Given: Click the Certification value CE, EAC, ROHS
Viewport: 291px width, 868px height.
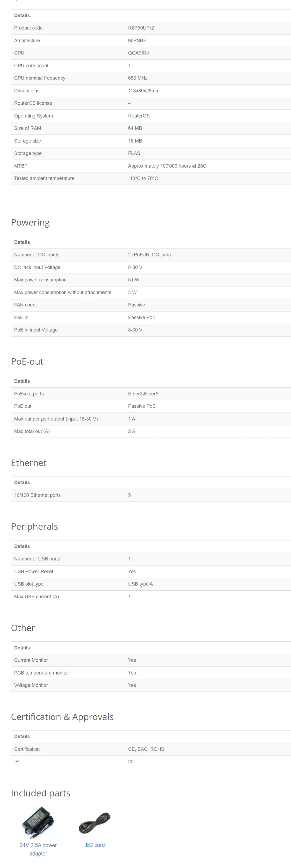Looking at the screenshot, I should 146,749.
